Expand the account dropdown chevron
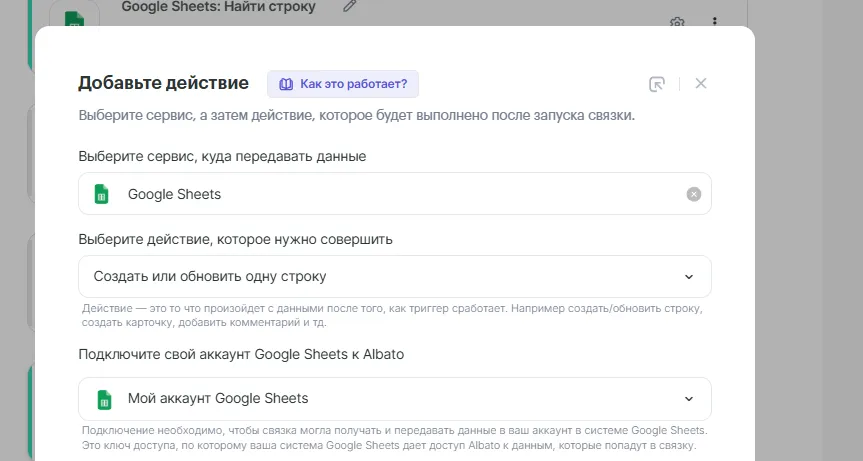Viewport: 863px width, 461px height. pos(688,398)
